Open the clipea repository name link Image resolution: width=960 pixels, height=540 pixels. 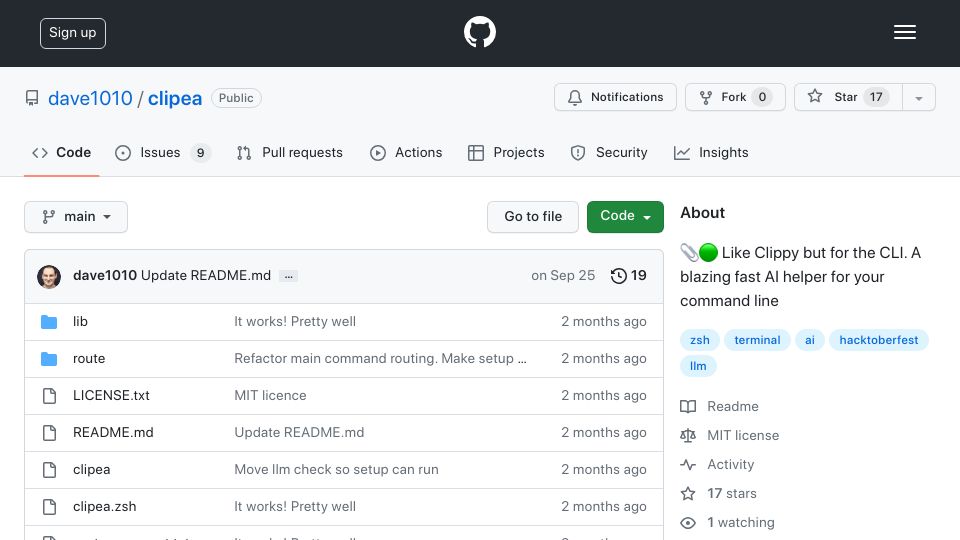pos(174,98)
